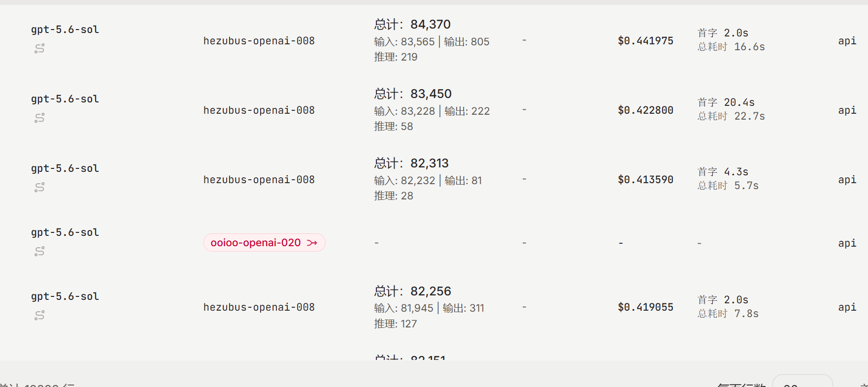Image resolution: width=868 pixels, height=387 pixels.
Task: Click the stream icon in the $0.413590 row
Action: (x=39, y=187)
